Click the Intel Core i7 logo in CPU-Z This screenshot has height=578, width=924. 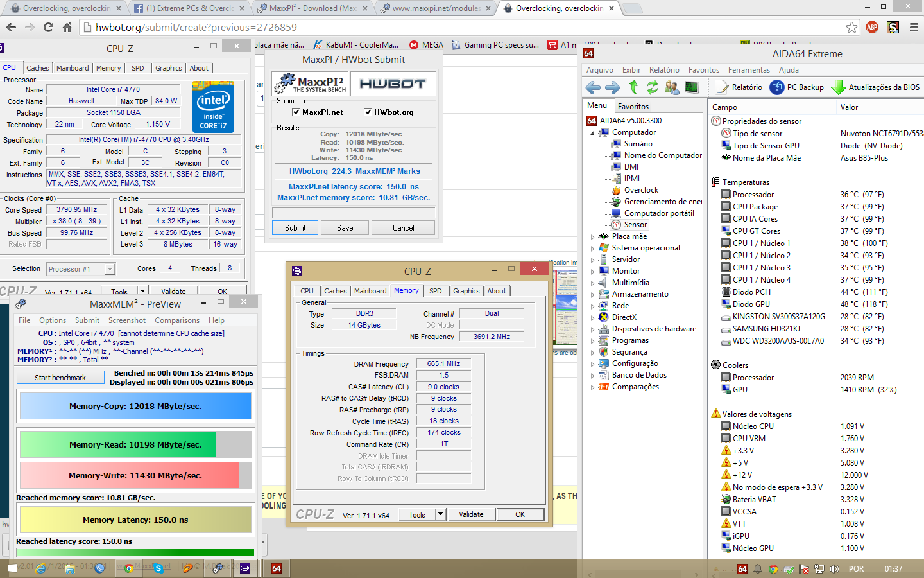pos(213,107)
